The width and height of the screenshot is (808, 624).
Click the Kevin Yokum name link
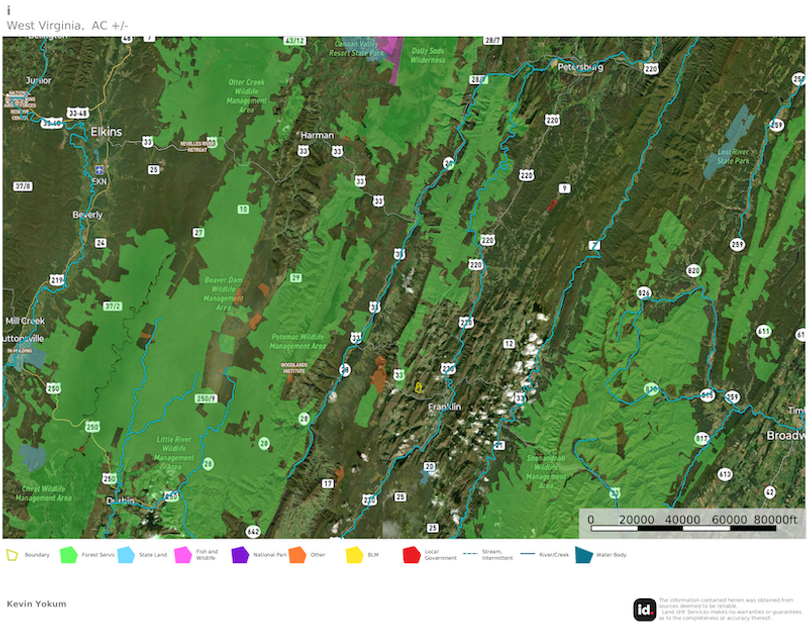coord(36,604)
